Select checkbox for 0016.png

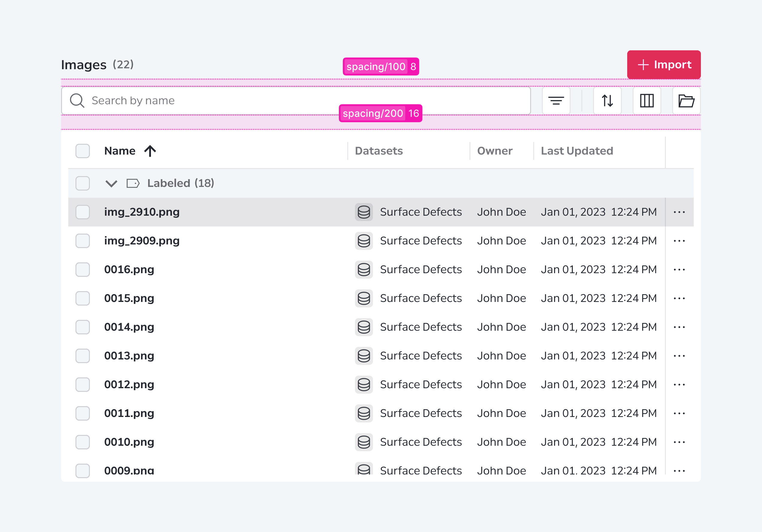[83, 270]
